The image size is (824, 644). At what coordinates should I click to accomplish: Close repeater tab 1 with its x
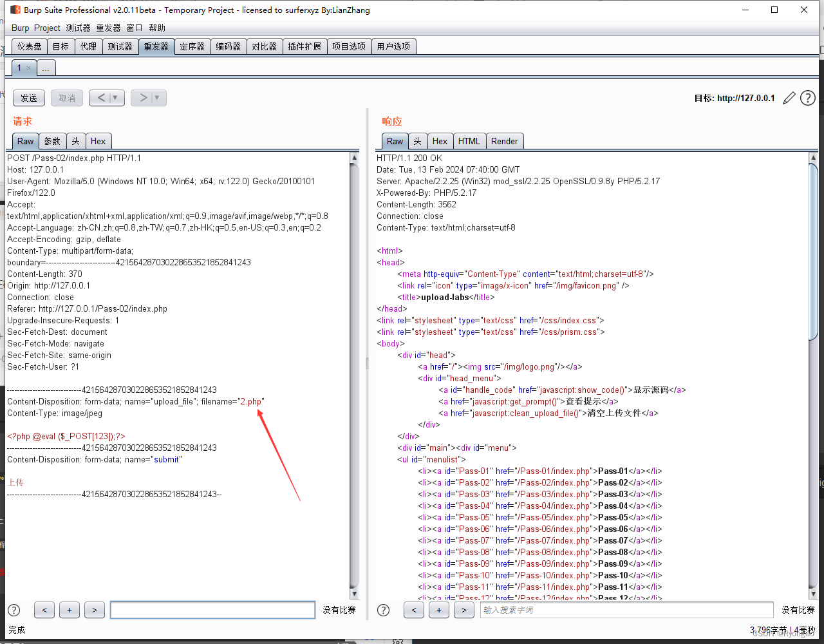28,68
